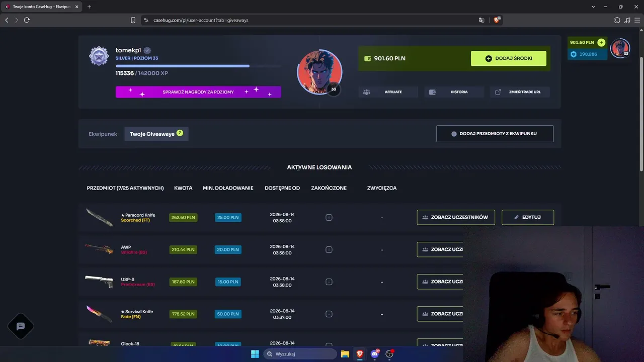This screenshot has height=362, width=644.
Task: Open the Affiliate page
Action: [388, 92]
